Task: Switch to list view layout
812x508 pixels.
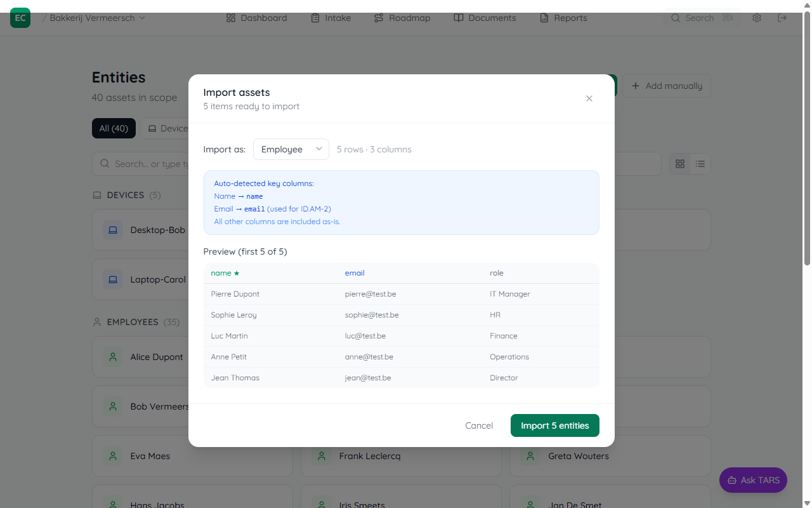Action: coord(700,164)
